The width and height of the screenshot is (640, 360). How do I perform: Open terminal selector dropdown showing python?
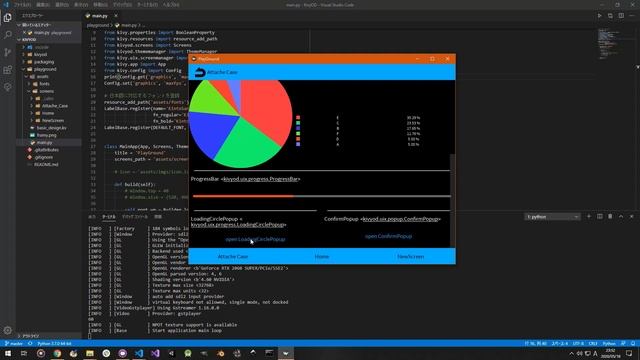552,217
